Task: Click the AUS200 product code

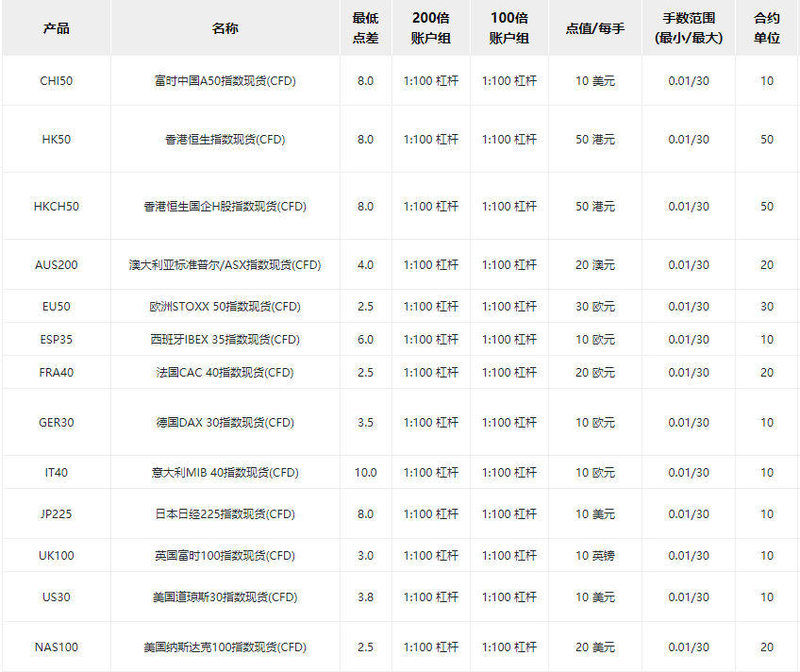Action: (x=56, y=265)
